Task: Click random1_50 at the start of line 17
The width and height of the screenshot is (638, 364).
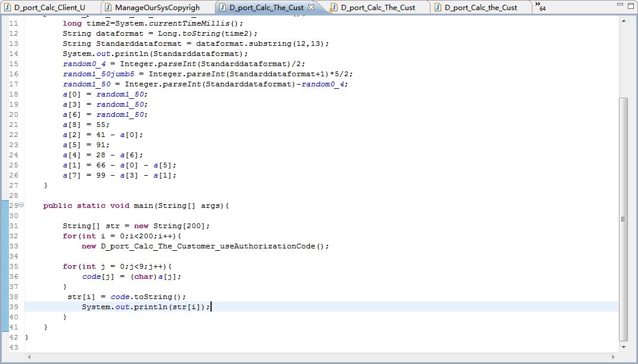Action: [x=86, y=84]
